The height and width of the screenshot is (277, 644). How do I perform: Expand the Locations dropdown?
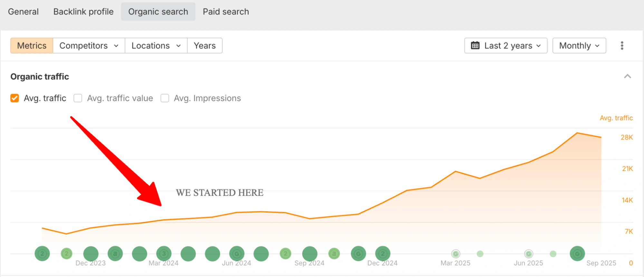point(156,46)
